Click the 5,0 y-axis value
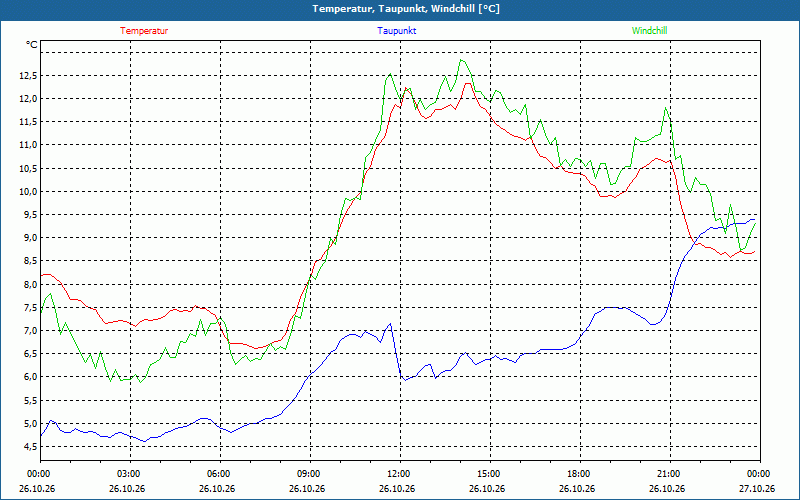This screenshot has height=500, width=800. (30, 423)
